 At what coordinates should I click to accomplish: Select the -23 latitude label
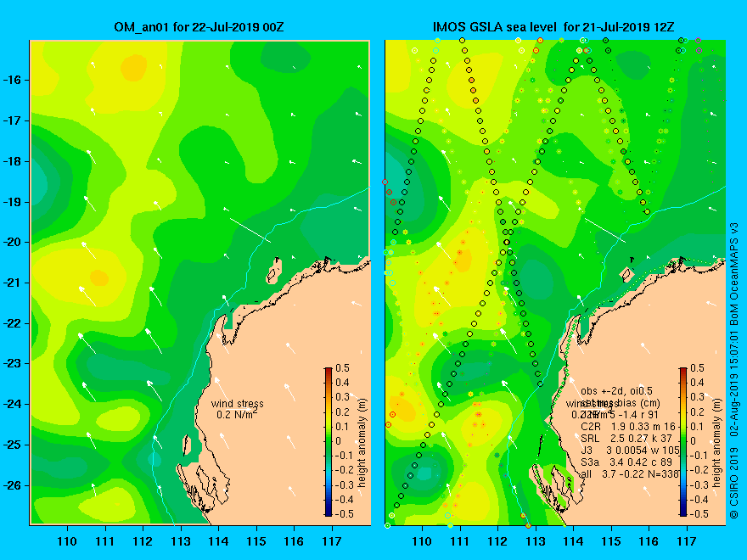pyautogui.click(x=12, y=364)
